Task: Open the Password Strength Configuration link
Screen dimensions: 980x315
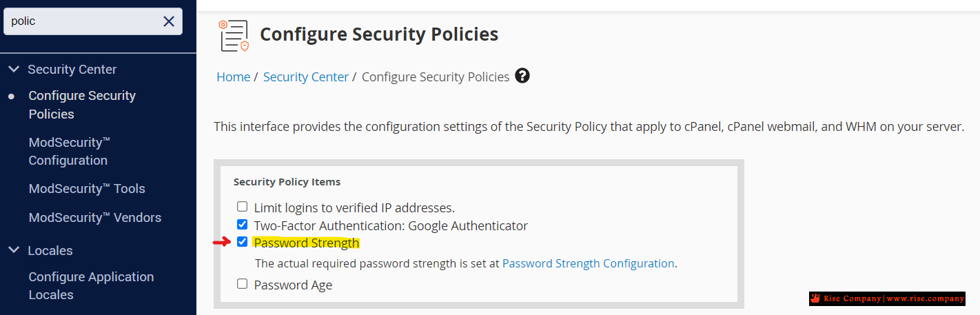Action: (x=589, y=263)
